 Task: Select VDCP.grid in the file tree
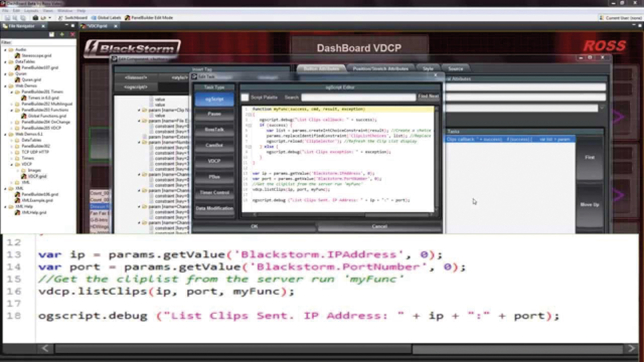click(34, 176)
